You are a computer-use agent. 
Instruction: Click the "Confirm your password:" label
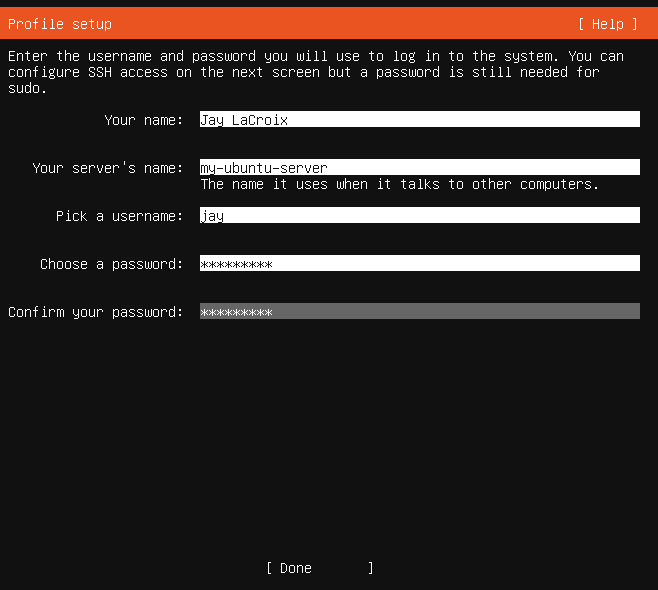tap(96, 312)
